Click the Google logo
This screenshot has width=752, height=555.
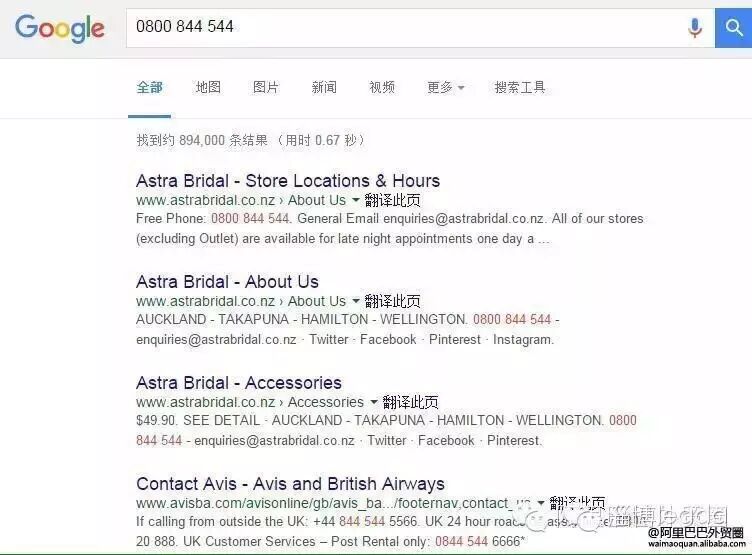(59, 29)
